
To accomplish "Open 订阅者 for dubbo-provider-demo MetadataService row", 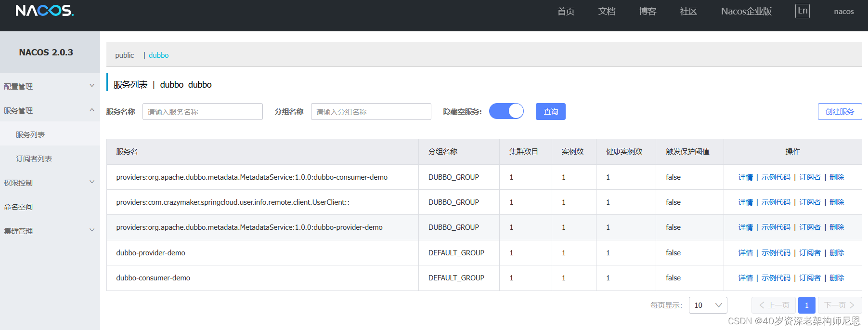I will pos(810,227).
